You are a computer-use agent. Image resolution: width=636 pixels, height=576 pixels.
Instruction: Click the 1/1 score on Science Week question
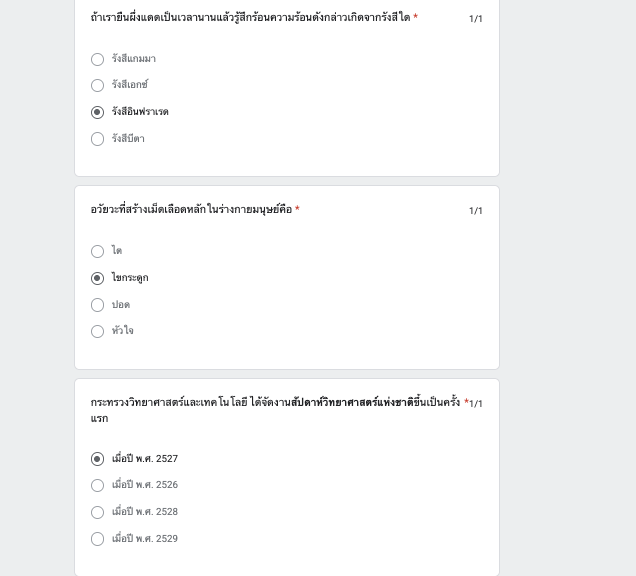[x=476, y=404]
